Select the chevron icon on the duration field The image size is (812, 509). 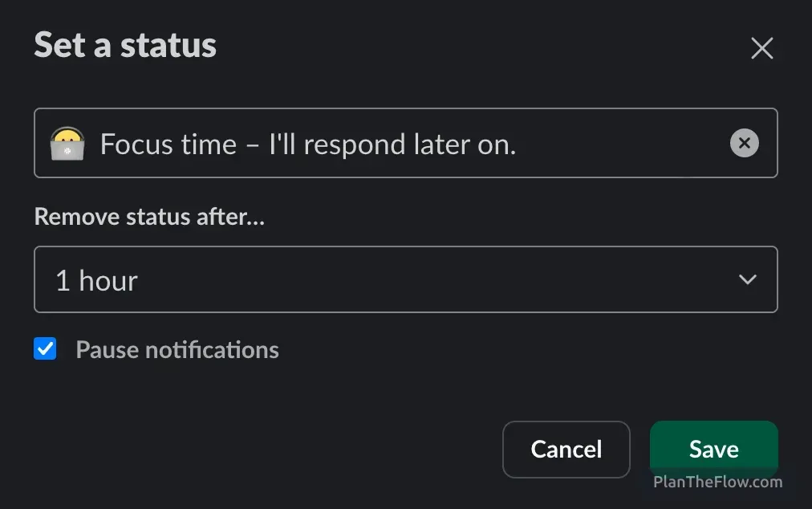click(x=747, y=279)
